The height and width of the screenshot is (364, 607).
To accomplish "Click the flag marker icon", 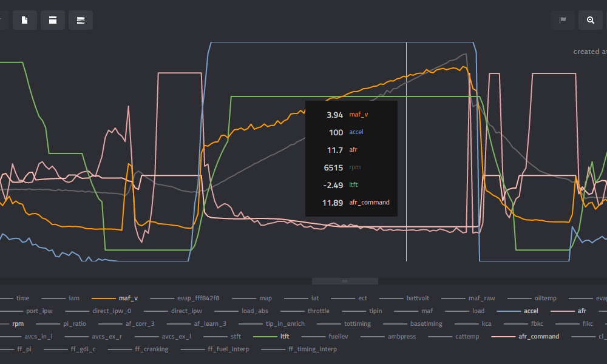I will [x=563, y=20].
